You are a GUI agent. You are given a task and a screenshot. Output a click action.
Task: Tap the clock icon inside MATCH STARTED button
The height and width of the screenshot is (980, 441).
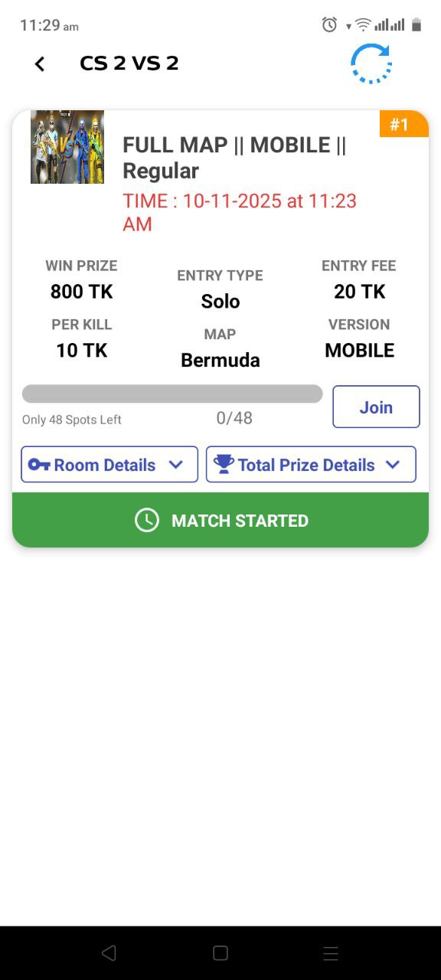click(x=146, y=520)
